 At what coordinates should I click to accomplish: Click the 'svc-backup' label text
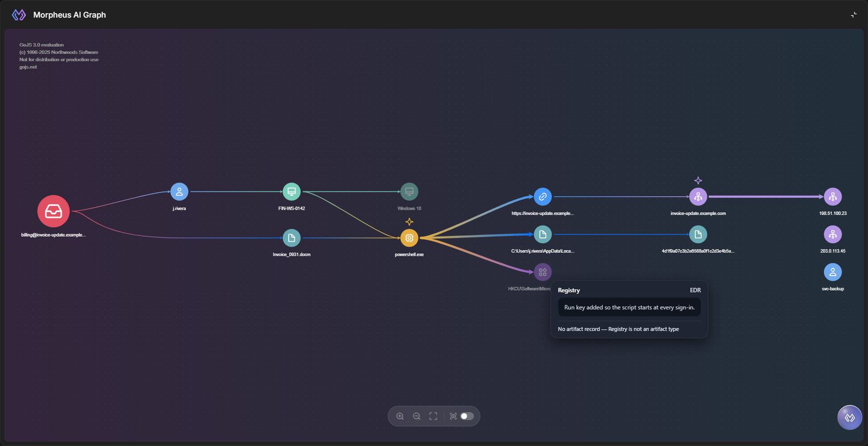(833, 289)
